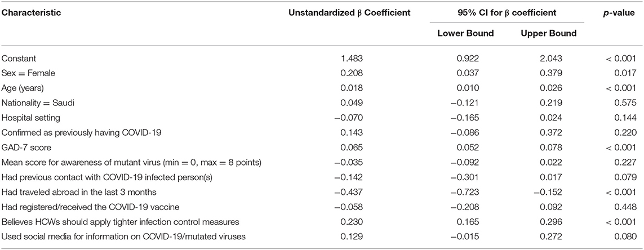644x250 pixels.
Task: Click the GAD-7 score row label
Action: click(24, 147)
